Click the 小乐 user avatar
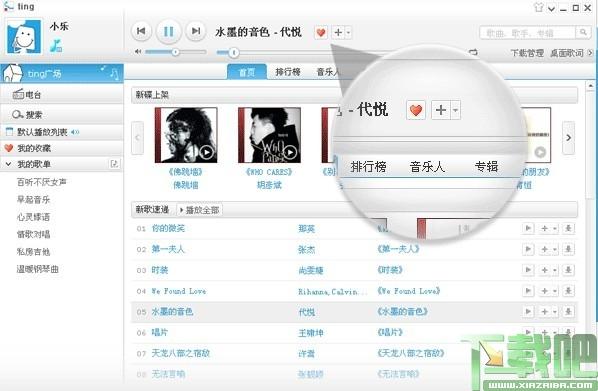The height and width of the screenshot is (391, 598). (24, 37)
